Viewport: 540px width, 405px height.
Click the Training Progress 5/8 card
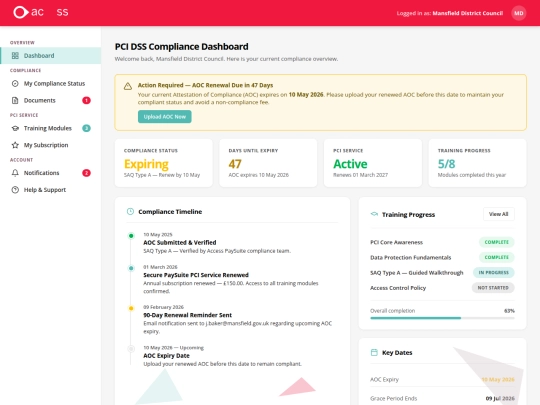tap(477, 163)
